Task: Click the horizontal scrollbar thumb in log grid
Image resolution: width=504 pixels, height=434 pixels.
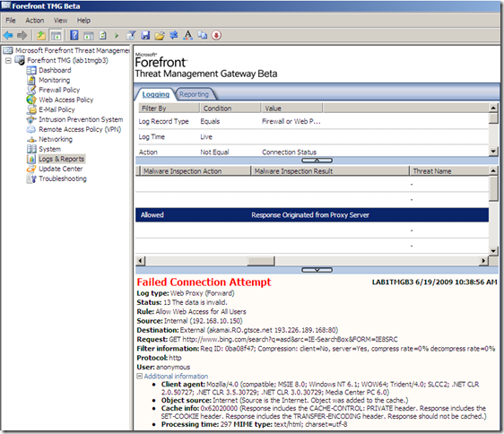Action: pyautogui.click(x=261, y=261)
